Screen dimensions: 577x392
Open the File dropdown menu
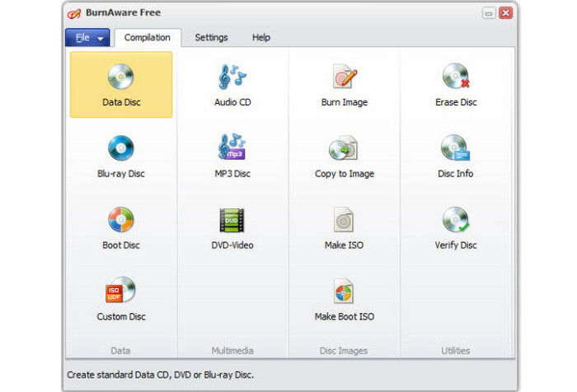point(87,38)
